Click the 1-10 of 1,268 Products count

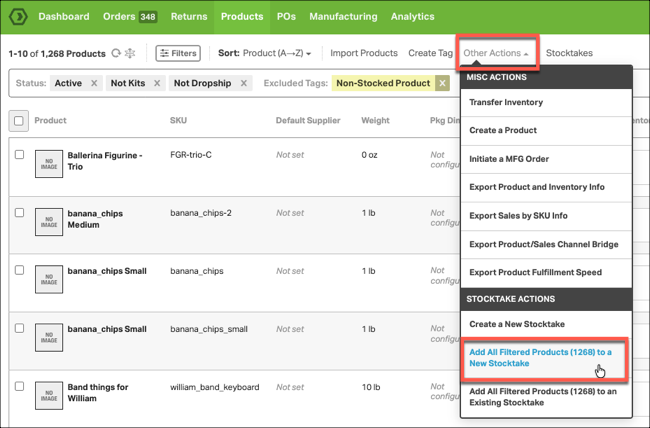(x=57, y=54)
